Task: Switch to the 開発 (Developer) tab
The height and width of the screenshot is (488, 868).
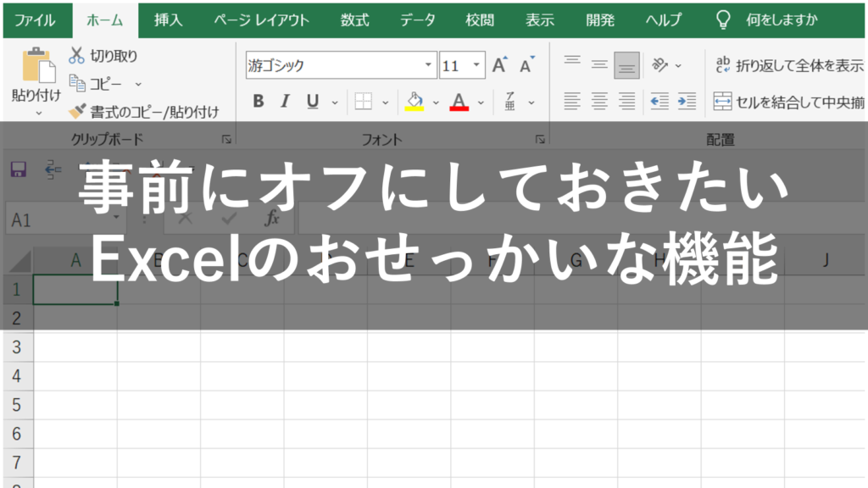Action: tap(601, 20)
